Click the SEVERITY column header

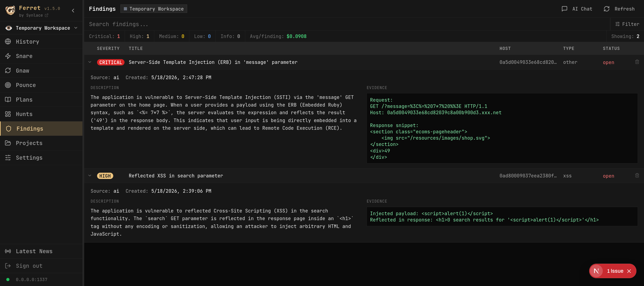coord(108,48)
